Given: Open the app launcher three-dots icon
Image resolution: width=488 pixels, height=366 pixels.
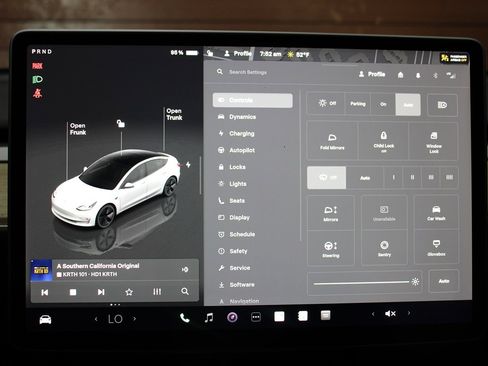Looking at the screenshot, I should (x=256, y=317).
